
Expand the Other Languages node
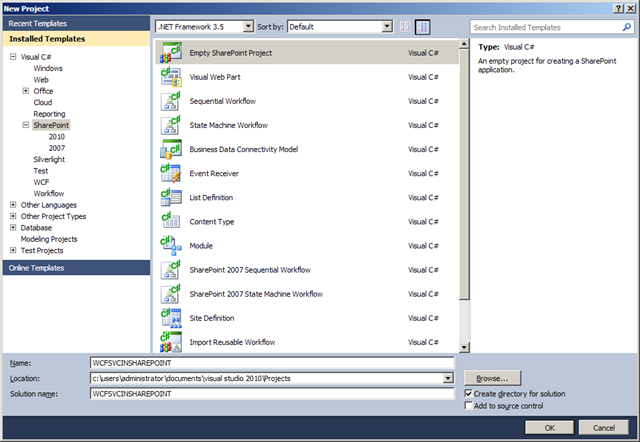tap(13, 204)
